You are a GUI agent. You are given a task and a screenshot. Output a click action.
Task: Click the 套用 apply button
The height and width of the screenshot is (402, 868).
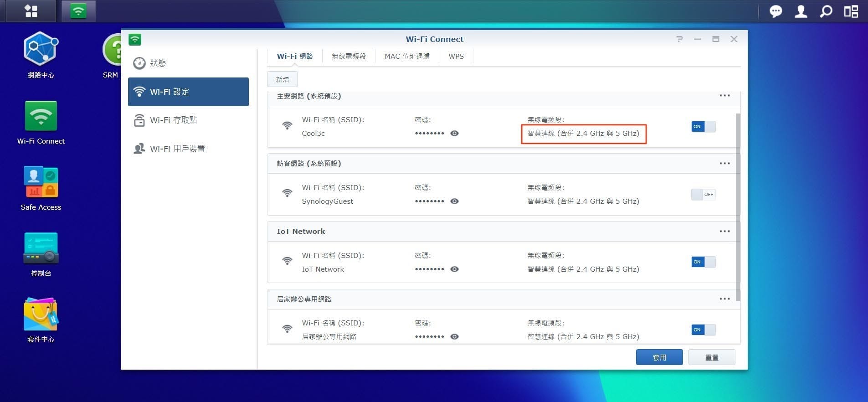tap(659, 357)
